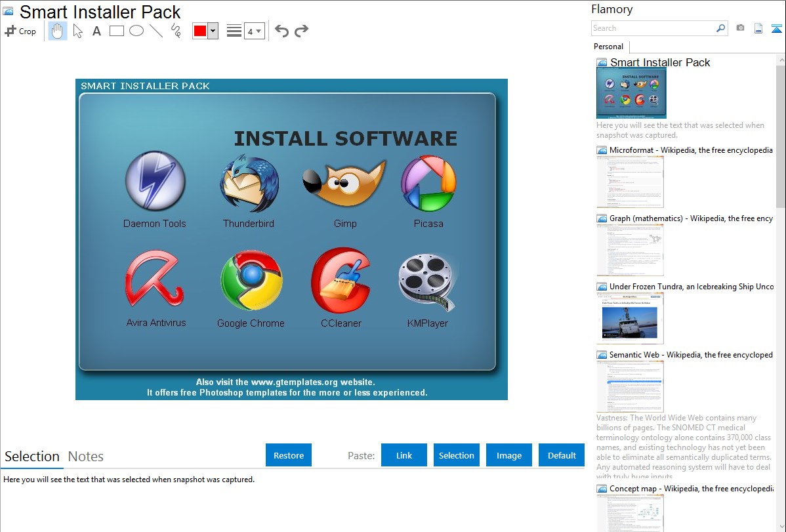
Task: Click the Restore button
Action: coord(289,455)
